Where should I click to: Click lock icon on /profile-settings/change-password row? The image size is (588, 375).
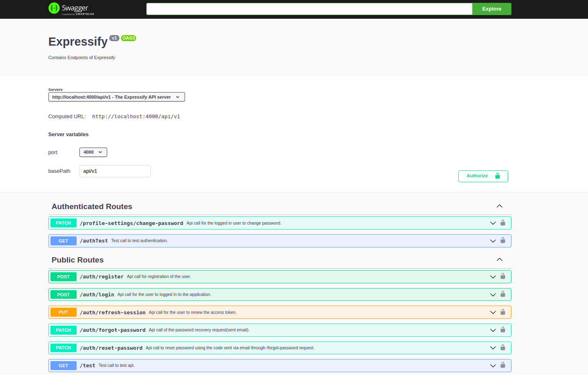coord(502,223)
